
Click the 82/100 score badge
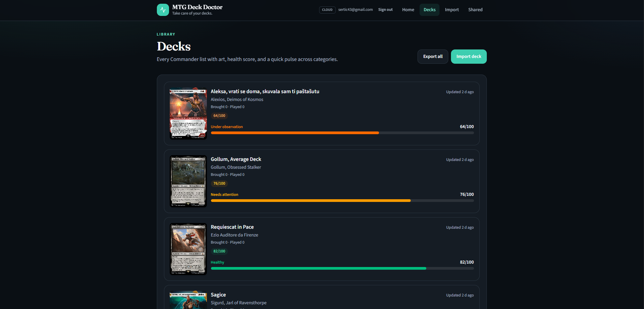tap(219, 252)
